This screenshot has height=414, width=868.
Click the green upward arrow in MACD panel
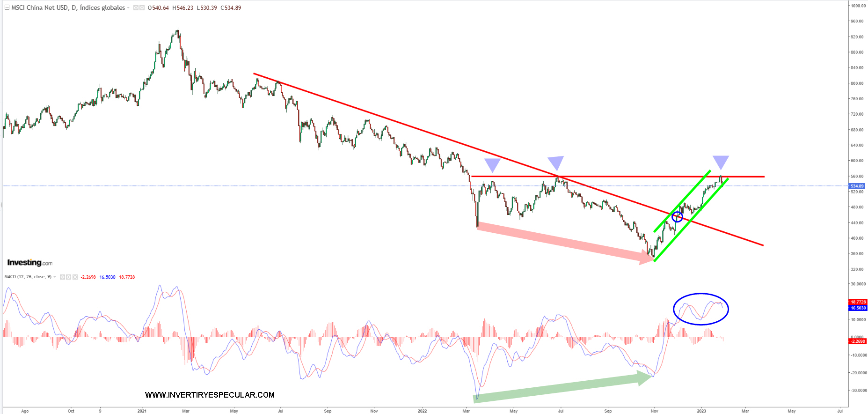(x=562, y=386)
